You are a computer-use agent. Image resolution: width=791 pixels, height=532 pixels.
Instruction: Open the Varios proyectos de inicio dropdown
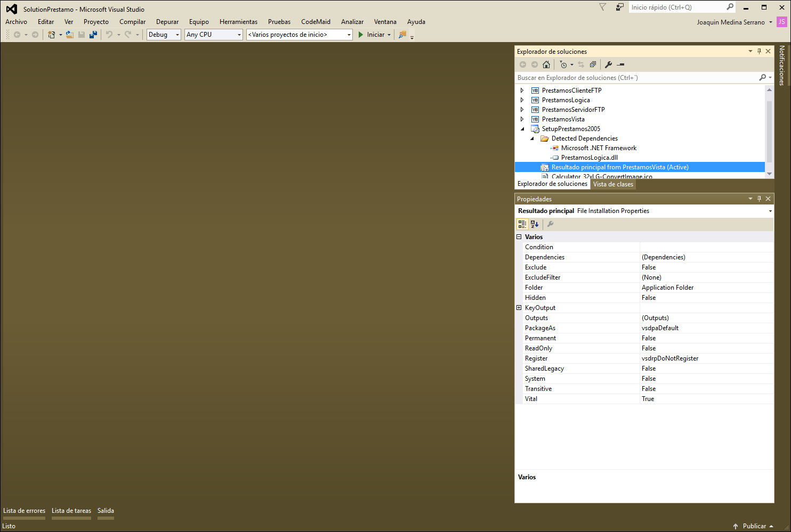(300, 35)
